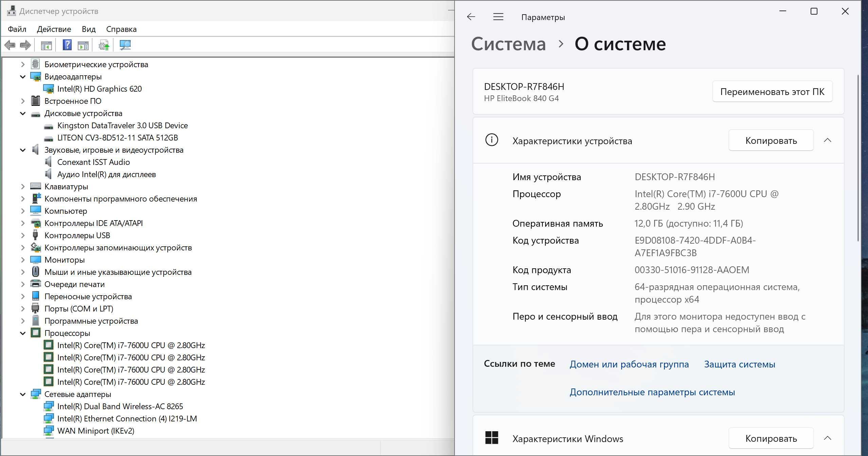The width and height of the screenshot is (868, 456).
Task: Open the Файл menu
Action: 17,29
